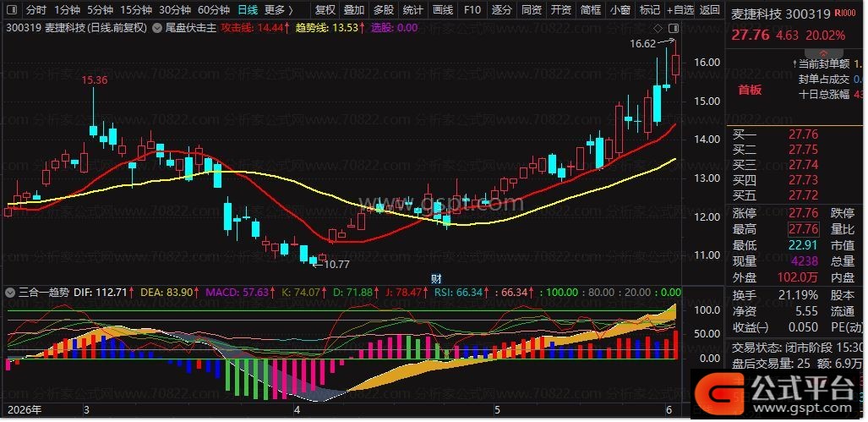Click the 买二 price 27.75
Image resolution: width=868 pixels, height=422 pixels.
(803, 150)
